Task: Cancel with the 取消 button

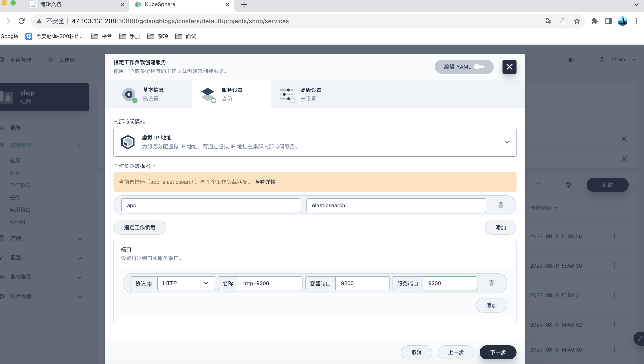Action: pos(416,352)
